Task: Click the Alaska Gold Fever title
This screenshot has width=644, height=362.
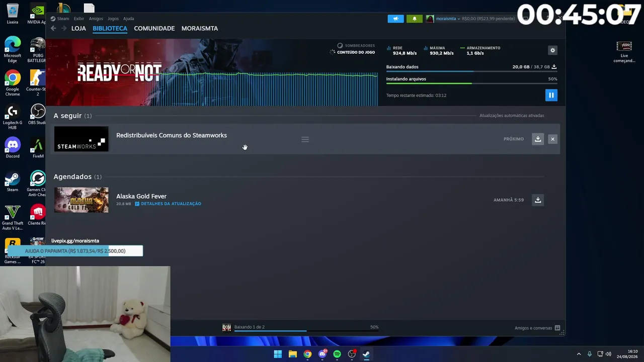Action: click(x=141, y=196)
